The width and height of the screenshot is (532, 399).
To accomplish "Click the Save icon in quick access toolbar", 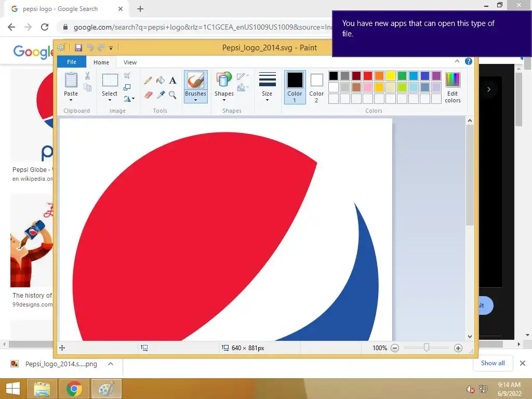I will pyautogui.click(x=78, y=48).
